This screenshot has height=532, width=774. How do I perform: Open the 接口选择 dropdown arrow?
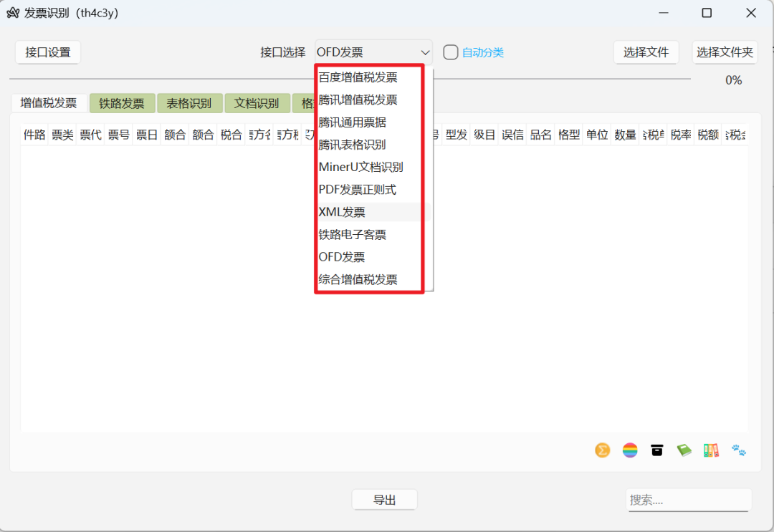click(426, 52)
